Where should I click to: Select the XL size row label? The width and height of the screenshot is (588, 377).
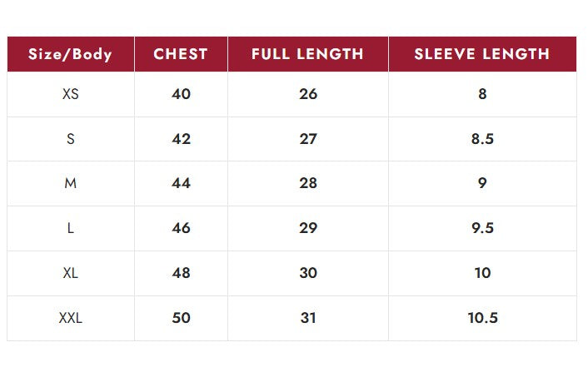point(71,273)
